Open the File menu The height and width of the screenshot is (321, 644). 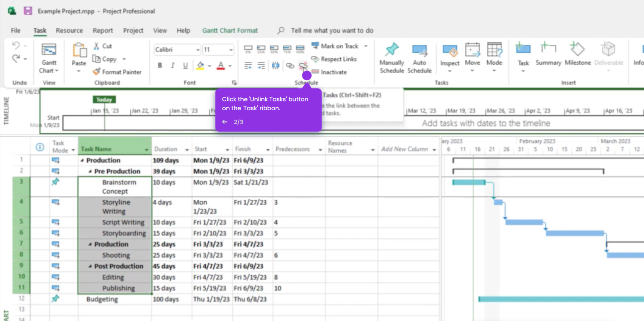pyautogui.click(x=16, y=31)
